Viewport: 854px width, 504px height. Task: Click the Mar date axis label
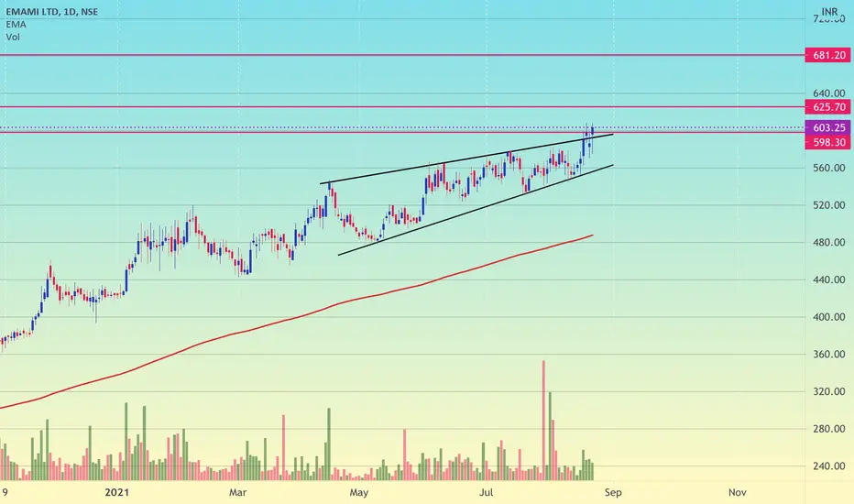(x=237, y=493)
